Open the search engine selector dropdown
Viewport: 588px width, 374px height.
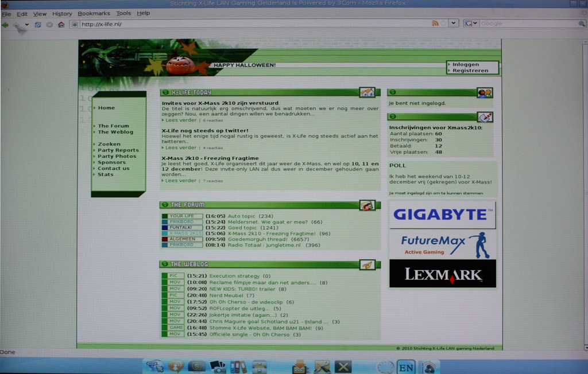(471, 24)
